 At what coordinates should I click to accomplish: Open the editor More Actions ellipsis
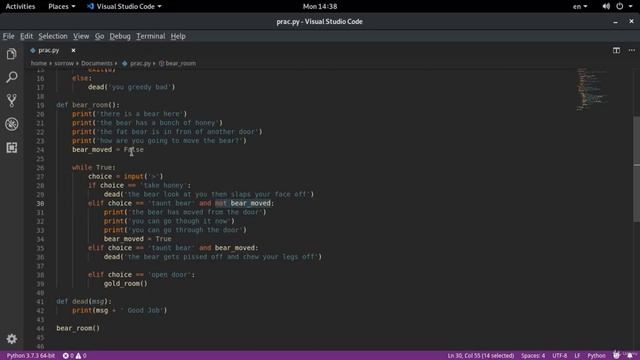[x=632, y=50]
